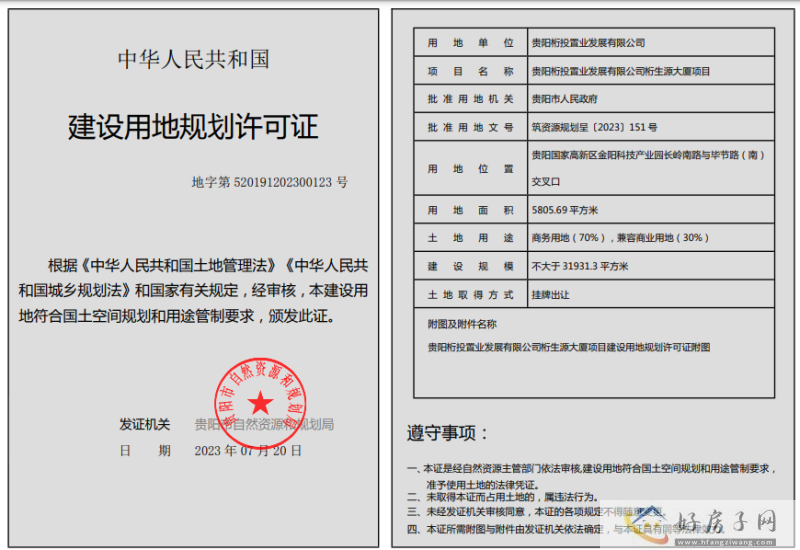Select the issuing authority '贵阳市自然资源和规划局'

pos(264,424)
